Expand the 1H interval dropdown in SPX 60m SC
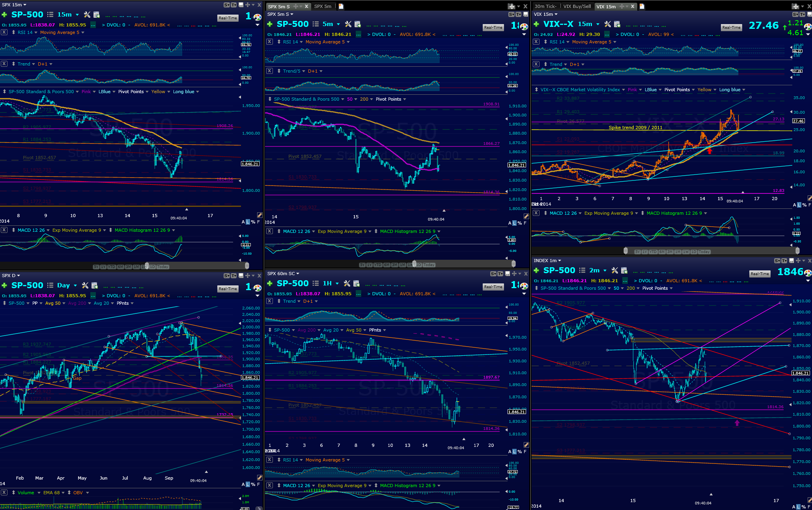 point(337,283)
